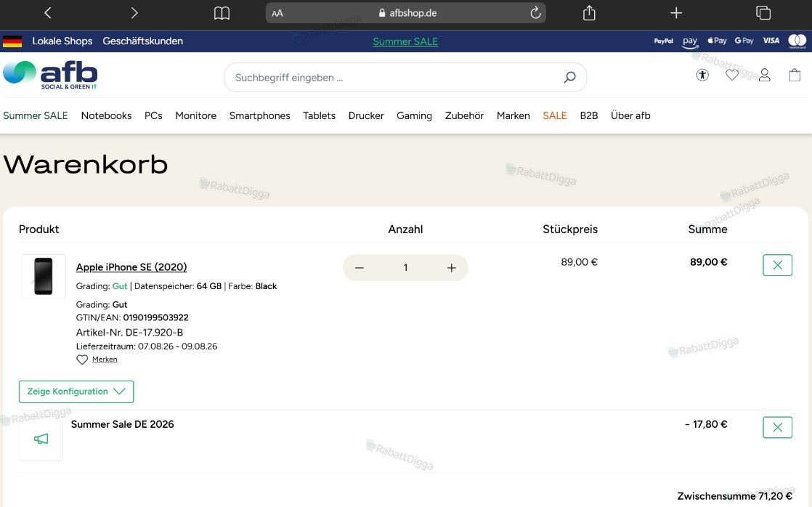Click the PayPal payment logo
Viewport: 812px width, 507px height.
[x=663, y=41]
